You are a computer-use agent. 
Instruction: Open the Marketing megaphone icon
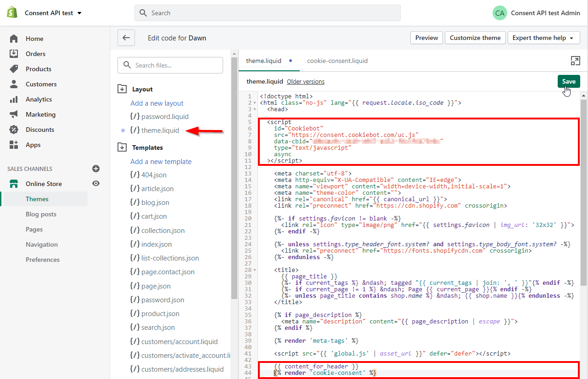14,114
